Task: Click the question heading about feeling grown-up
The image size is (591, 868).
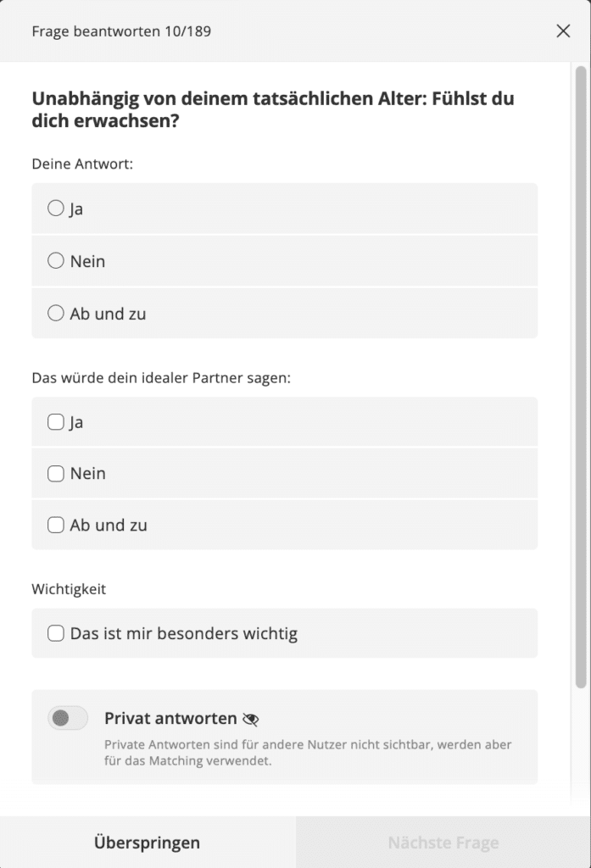Action: click(x=273, y=109)
